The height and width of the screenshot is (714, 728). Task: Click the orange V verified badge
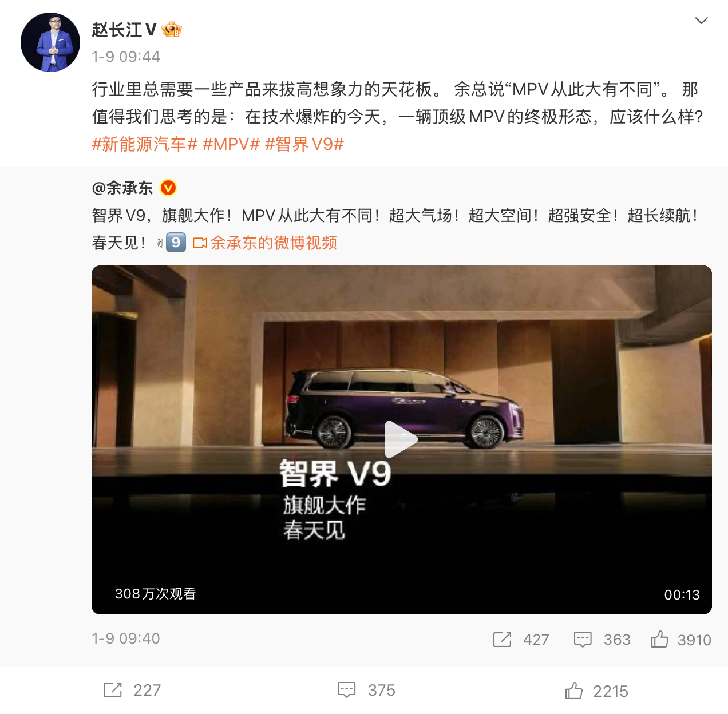[168, 188]
